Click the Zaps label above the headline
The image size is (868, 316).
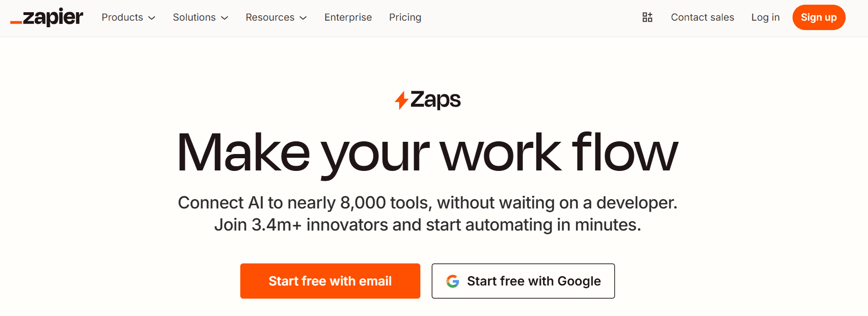[436, 100]
